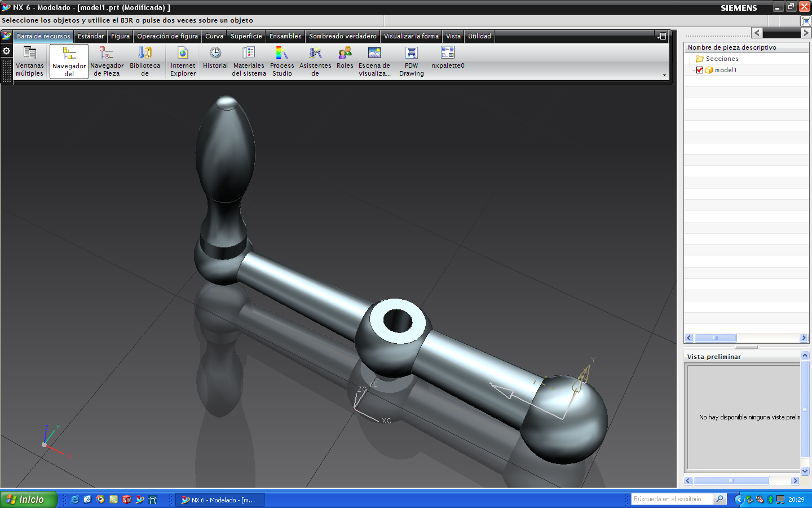This screenshot has width=812, height=508.
Task: Click the Safely Remove Hardware tray icon
Action: (749, 500)
